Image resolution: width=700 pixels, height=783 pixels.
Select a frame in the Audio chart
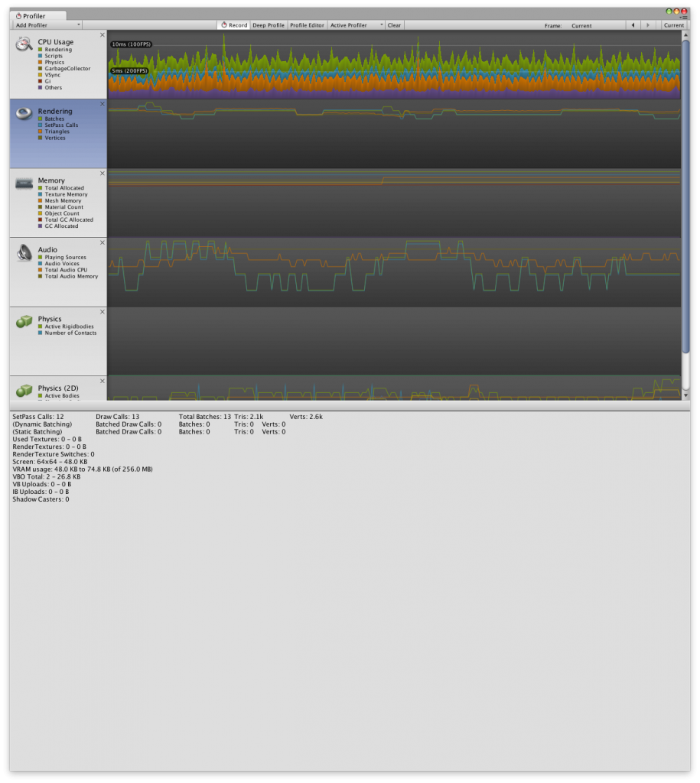394,272
